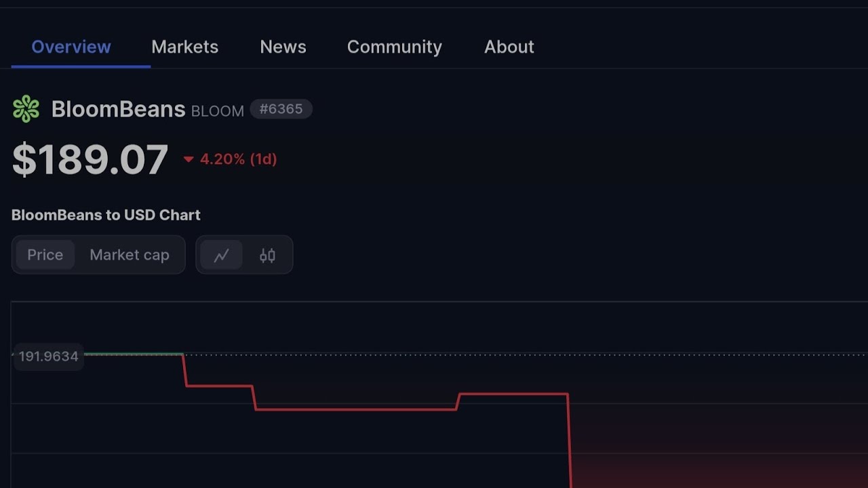Click the red down-triangle price change icon
This screenshot has width=868, height=488.
coord(189,160)
